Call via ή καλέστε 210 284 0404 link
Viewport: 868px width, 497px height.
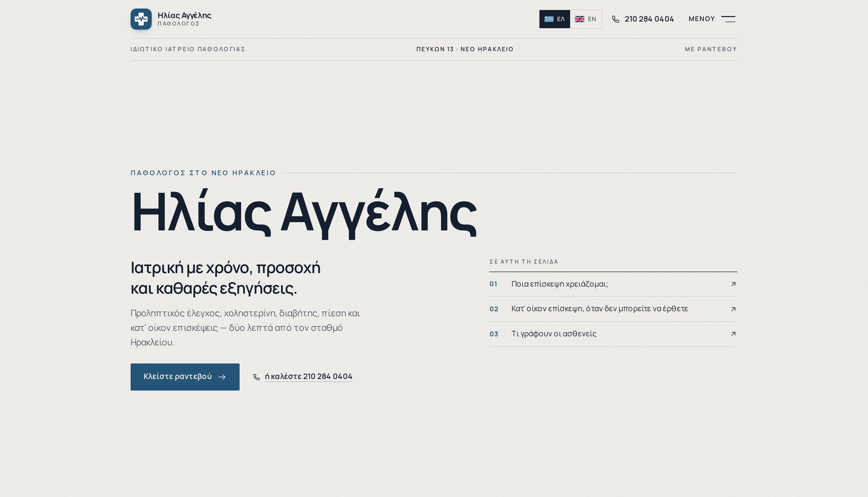[309, 377]
